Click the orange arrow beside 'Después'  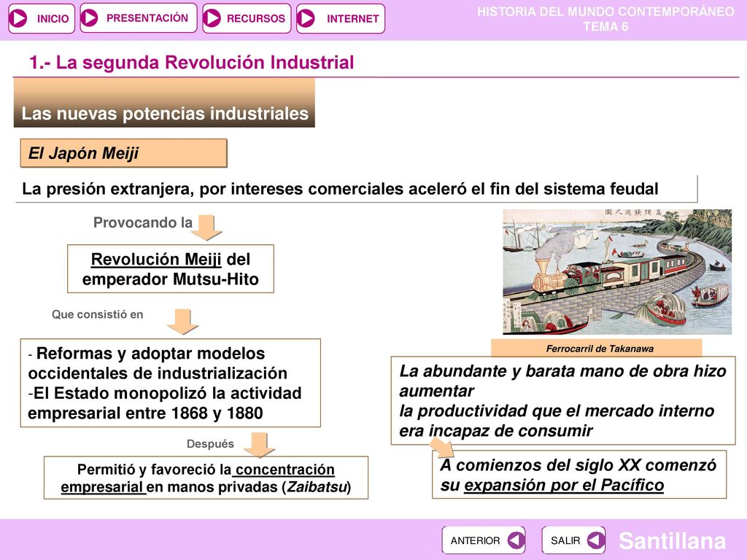259,445
